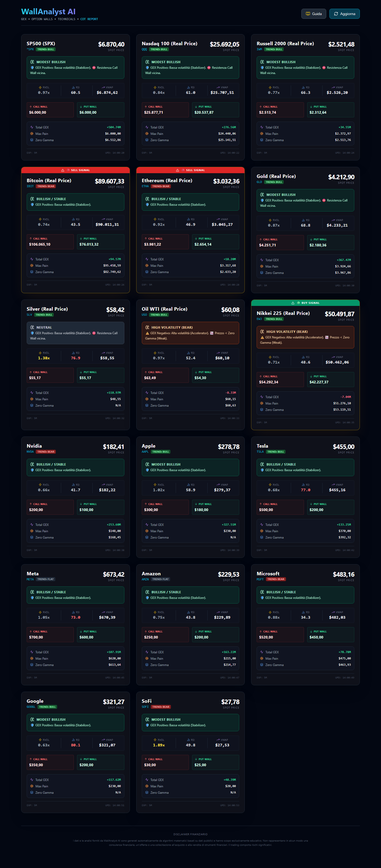Click the RVOL lightning icon in SoFi card

(x=155, y=740)
